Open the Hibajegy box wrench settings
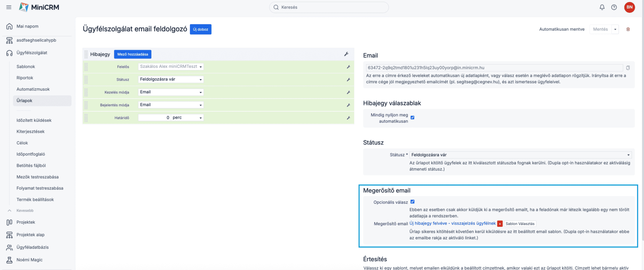 coord(346,54)
